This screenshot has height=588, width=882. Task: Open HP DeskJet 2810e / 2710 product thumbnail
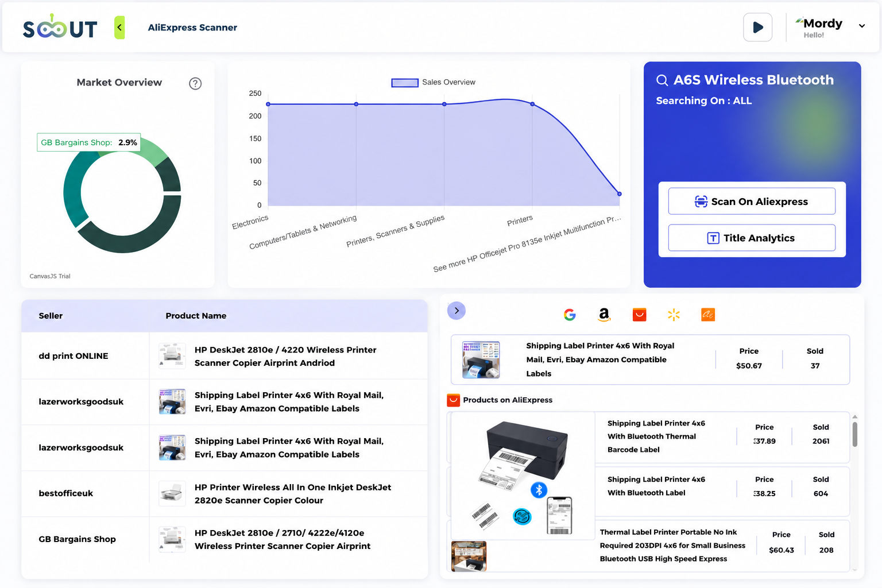click(x=172, y=539)
